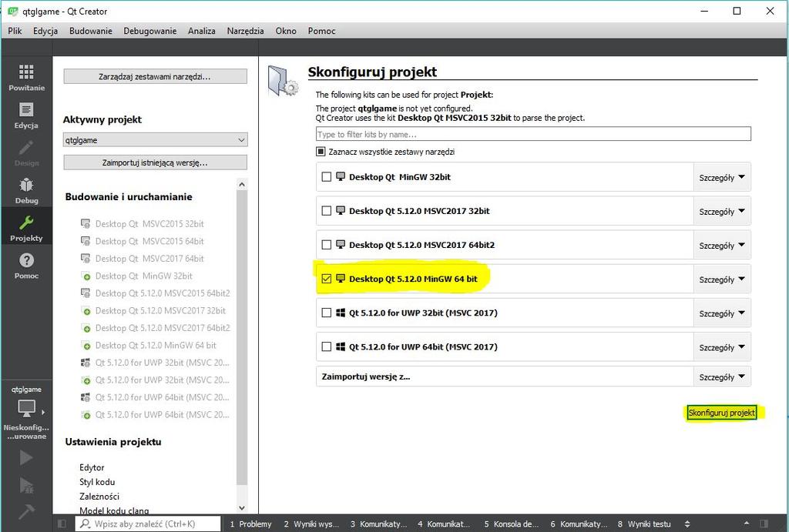Viewport: 789px width, 532px height.
Task: Select Edytor under Ustawienia projektu
Action: [92, 467]
